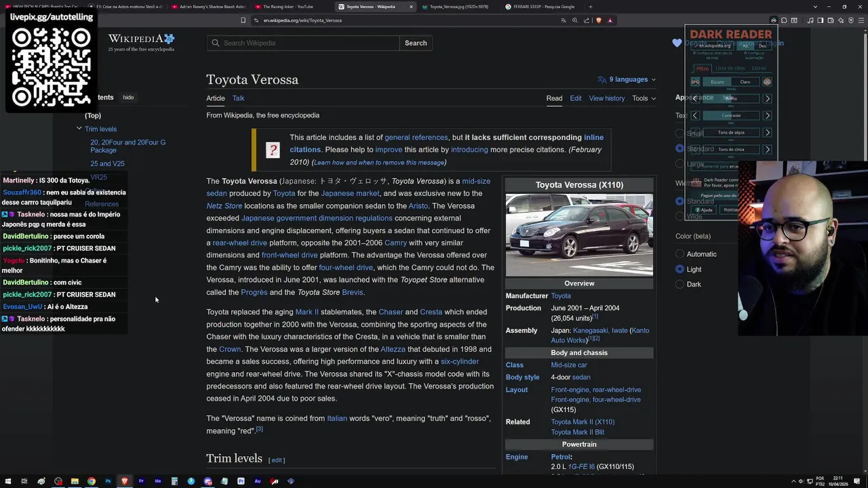This screenshot has height=488, width=868.
Task: Click the Brave Rewards triangle icon
Action: (610, 20)
